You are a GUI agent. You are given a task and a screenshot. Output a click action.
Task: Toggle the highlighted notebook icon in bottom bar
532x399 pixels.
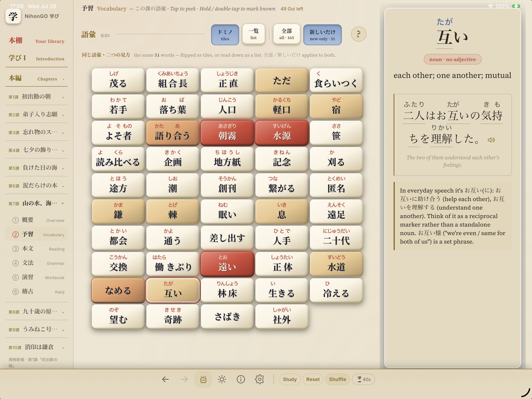tap(203, 379)
